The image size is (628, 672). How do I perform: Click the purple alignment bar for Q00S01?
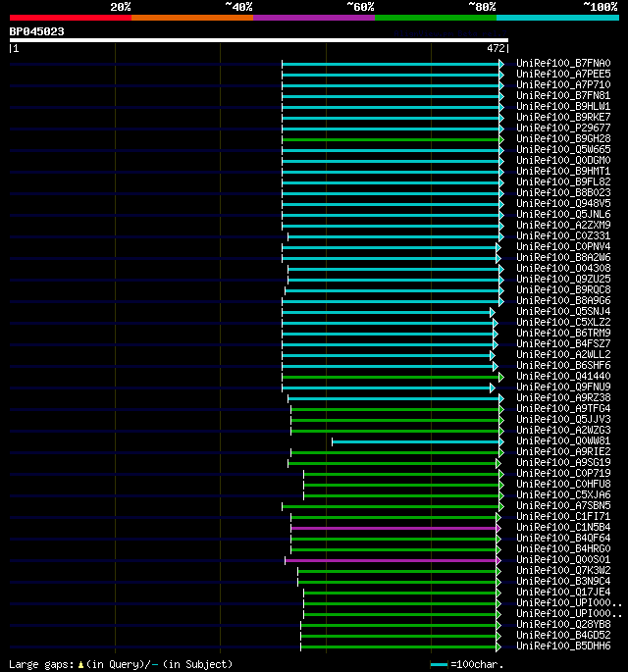coord(391,560)
